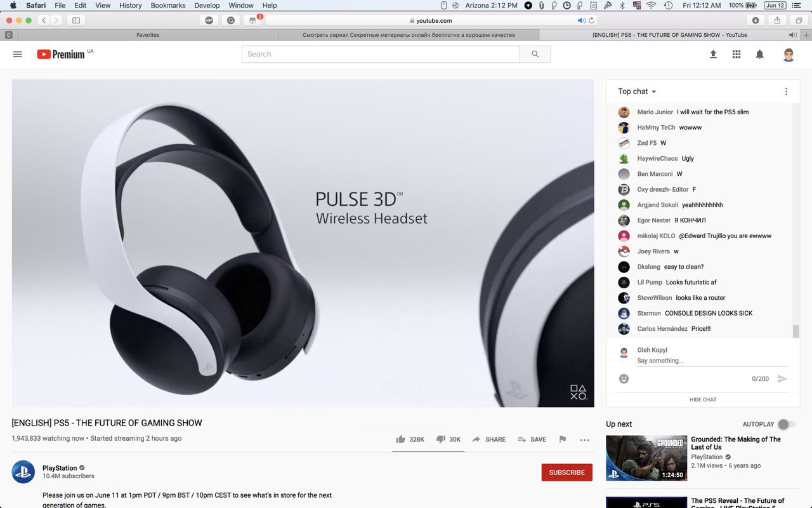Open the extension icon with badge 2
This screenshot has width=812, height=508.
(x=252, y=20)
